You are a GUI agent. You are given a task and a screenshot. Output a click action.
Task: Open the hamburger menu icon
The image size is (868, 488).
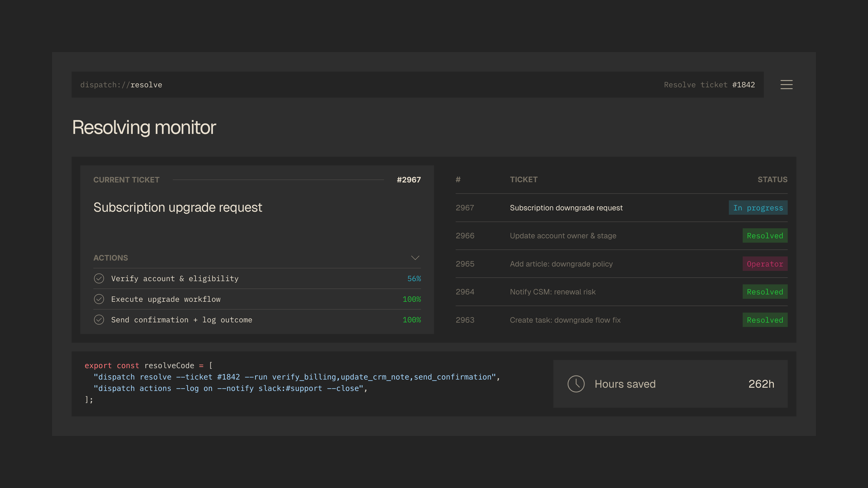786,85
